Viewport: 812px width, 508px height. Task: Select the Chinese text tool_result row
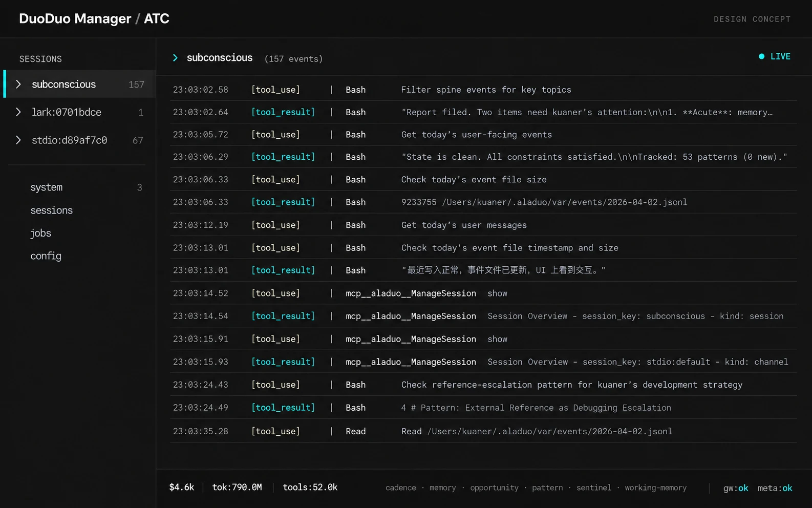pyautogui.click(x=483, y=270)
